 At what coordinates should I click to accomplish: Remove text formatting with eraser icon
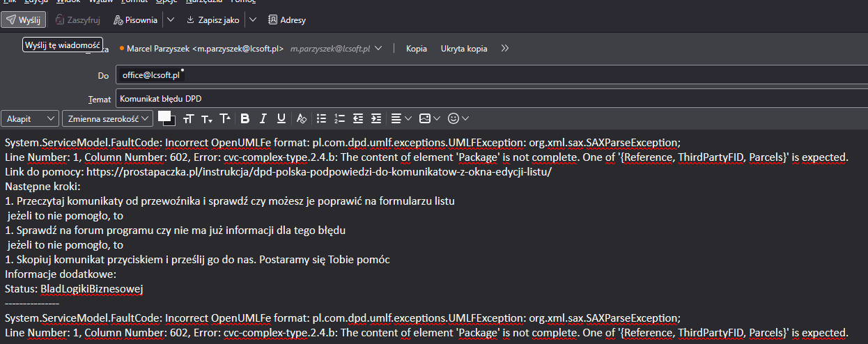point(302,119)
